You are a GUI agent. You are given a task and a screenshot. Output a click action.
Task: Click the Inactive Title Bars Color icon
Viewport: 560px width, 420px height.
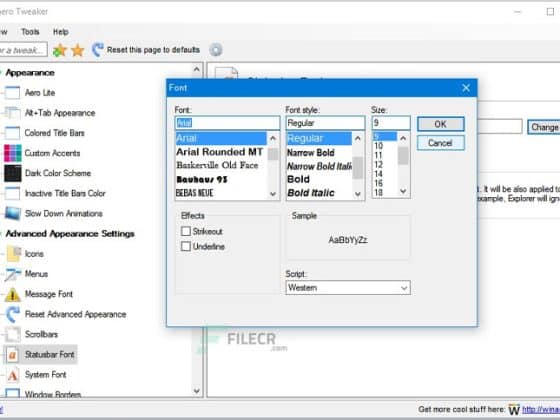(x=12, y=193)
